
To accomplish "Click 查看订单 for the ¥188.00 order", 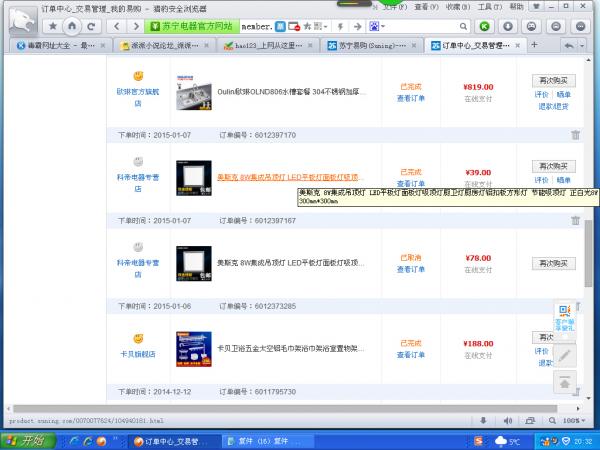I will coord(411,355).
